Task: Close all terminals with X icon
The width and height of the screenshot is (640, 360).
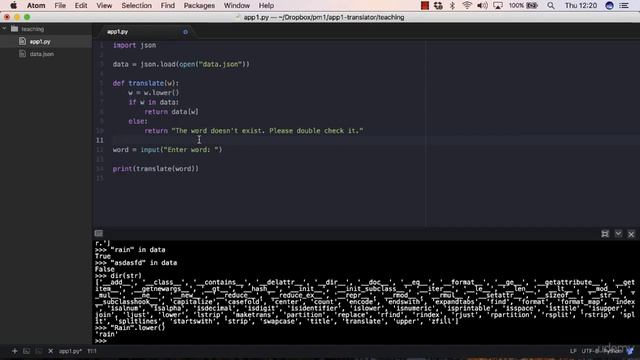Action: point(51,351)
